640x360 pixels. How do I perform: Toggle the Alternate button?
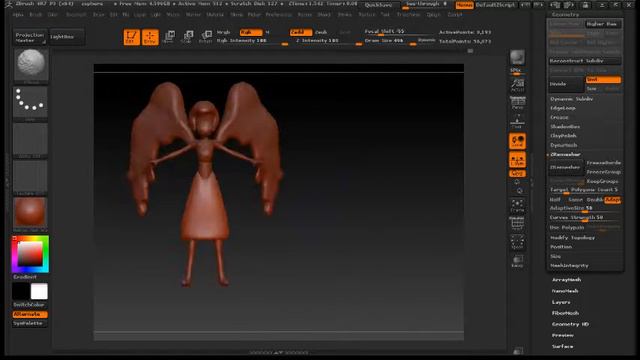(30, 314)
